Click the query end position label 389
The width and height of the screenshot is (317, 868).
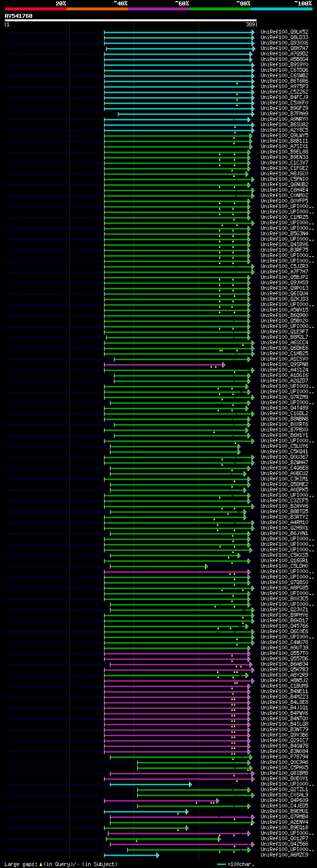(x=250, y=24)
